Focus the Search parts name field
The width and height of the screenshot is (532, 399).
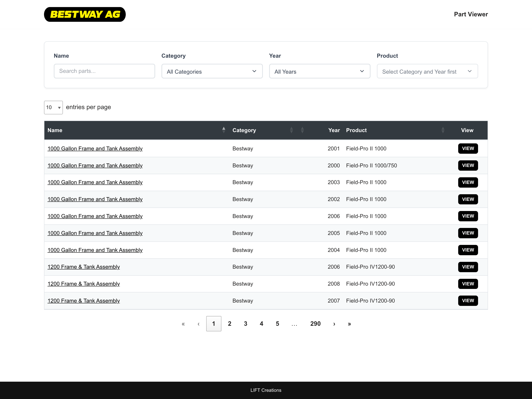coord(104,71)
